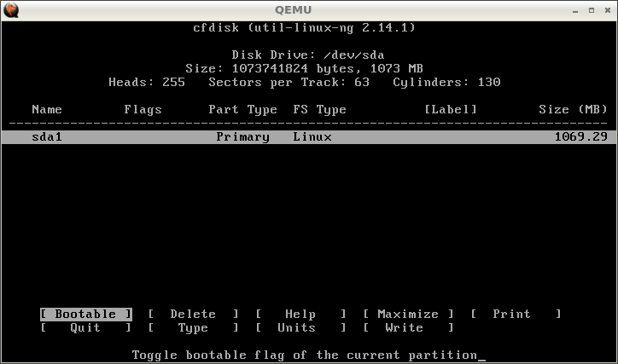Screen dimensions: 618x364
Task: Select the sda1 partition row
Action: click(309, 137)
